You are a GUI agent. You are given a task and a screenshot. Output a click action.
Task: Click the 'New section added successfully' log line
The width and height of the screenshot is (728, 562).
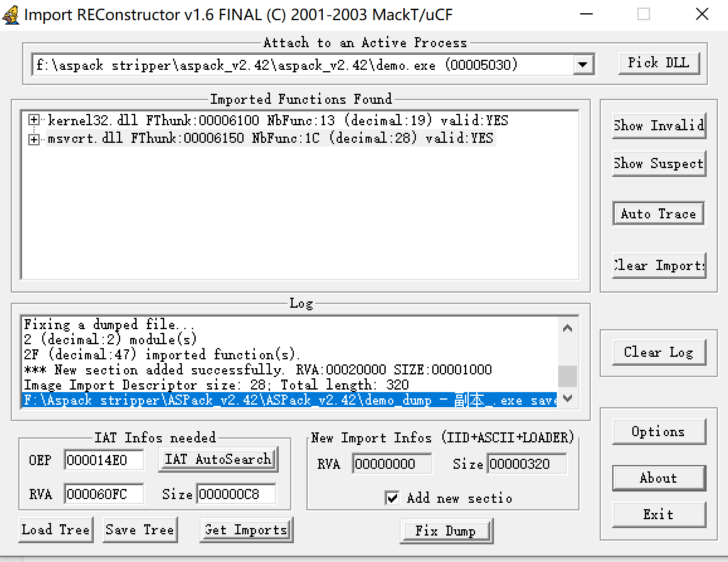(x=258, y=369)
